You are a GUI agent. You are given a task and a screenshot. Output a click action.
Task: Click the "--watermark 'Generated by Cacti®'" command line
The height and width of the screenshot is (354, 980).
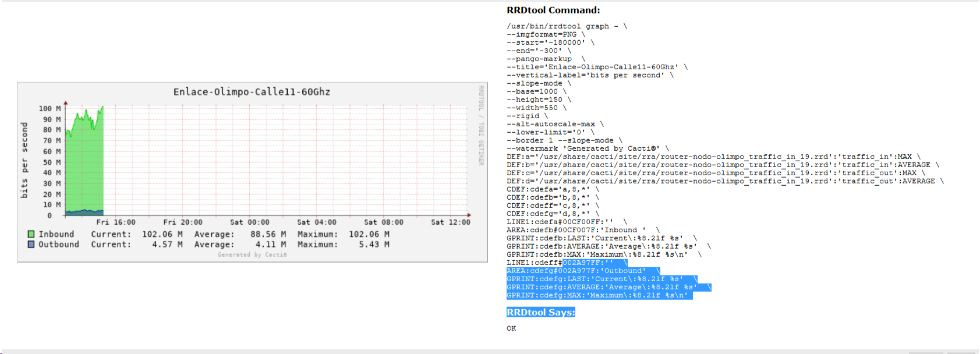[x=588, y=148]
